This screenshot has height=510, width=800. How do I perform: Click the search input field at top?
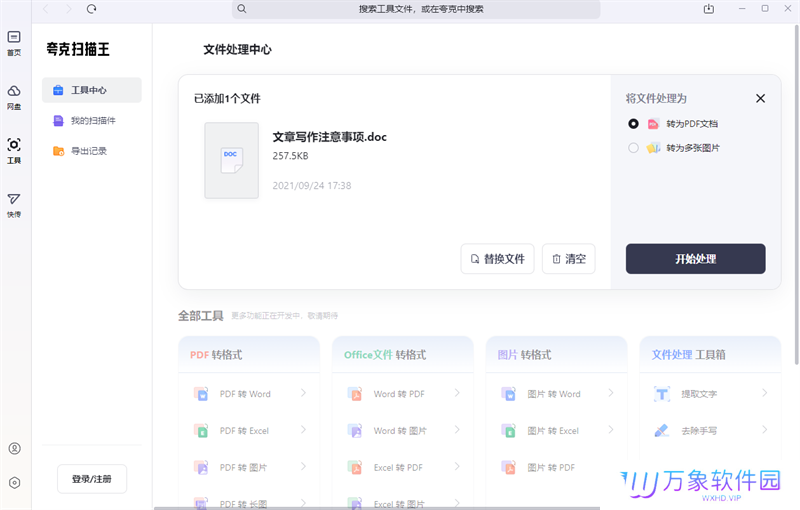point(416,9)
